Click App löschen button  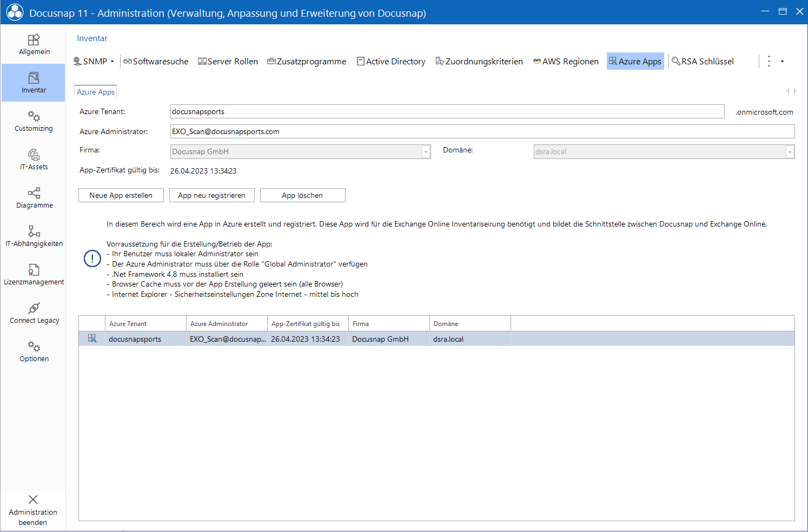click(303, 195)
